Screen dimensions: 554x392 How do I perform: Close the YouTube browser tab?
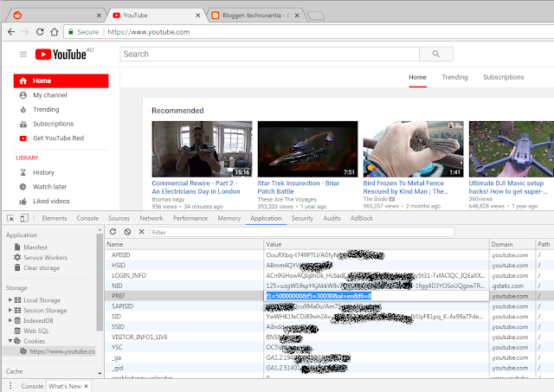(x=198, y=16)
